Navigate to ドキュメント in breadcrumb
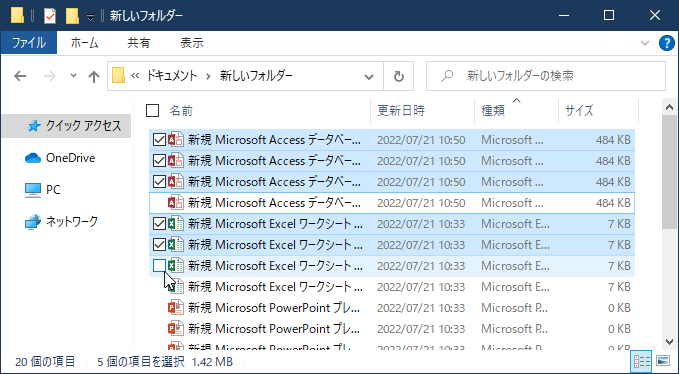This screenshot has width=679, height=374. click(x=171, y=76)
